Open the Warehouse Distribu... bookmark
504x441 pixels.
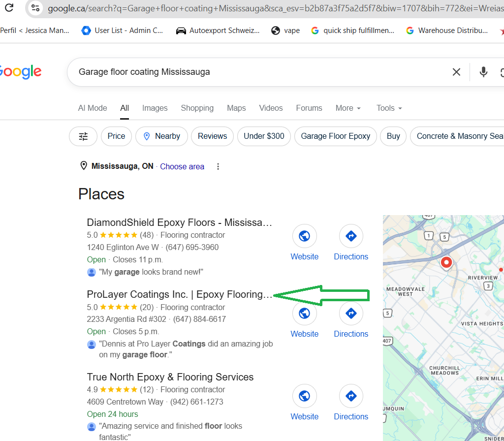tap(447, 31)
